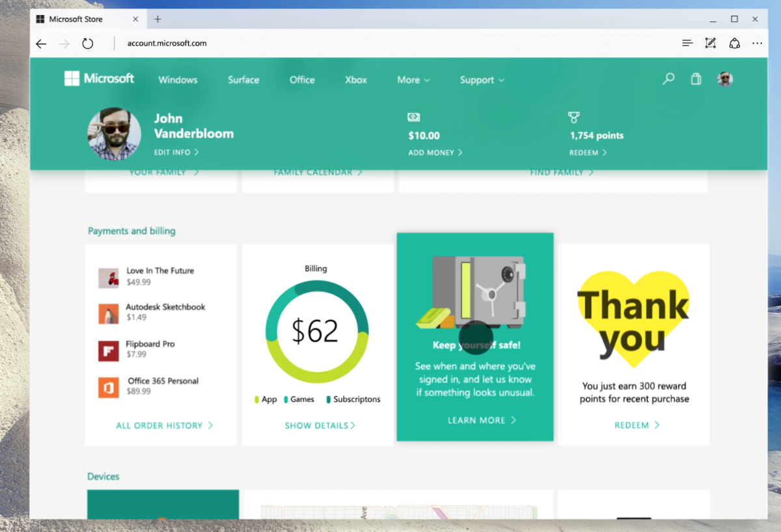
Task: Click the Office 365 Personal title
Action: point(163,381)
